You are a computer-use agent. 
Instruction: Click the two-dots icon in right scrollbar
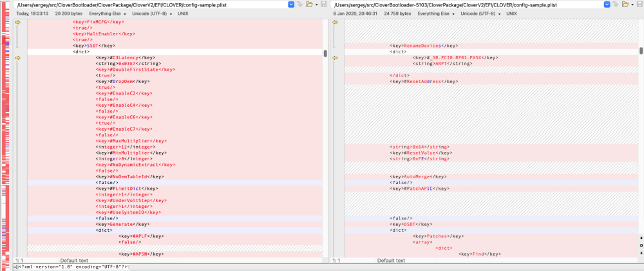click(641, 238)
